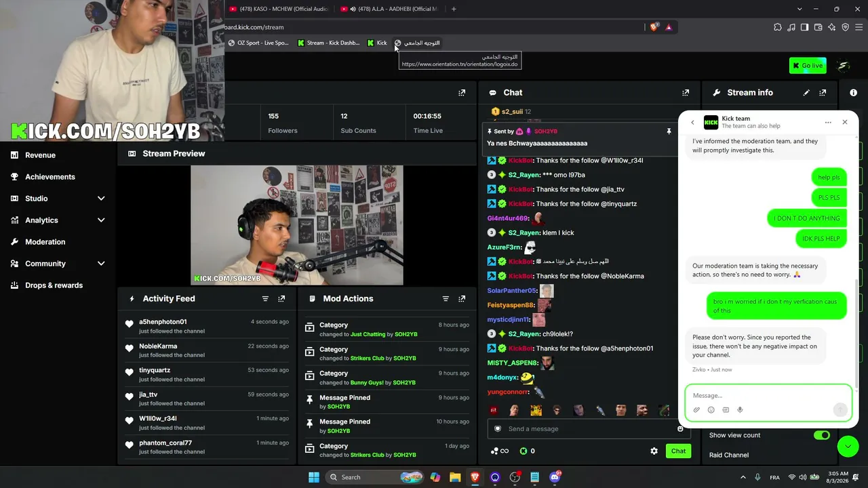
Task: Open the browser tab search dropdown
Action: click(800, 9)
